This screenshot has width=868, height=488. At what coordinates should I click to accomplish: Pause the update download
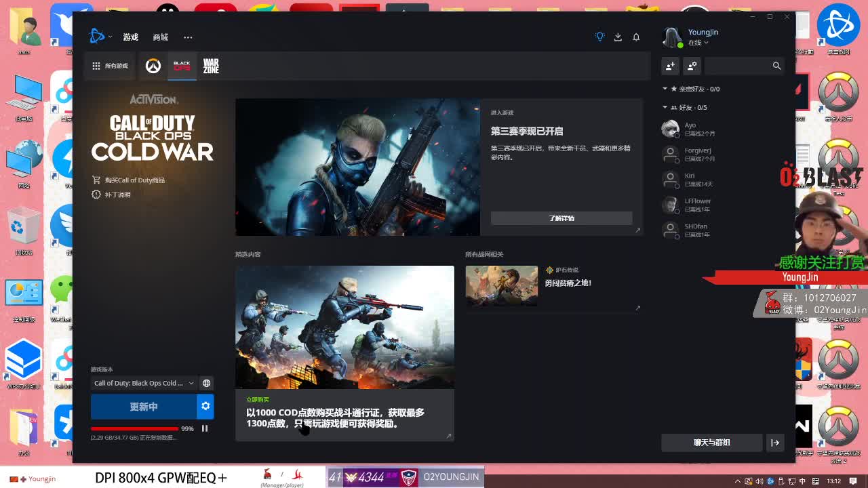(204, 428)
